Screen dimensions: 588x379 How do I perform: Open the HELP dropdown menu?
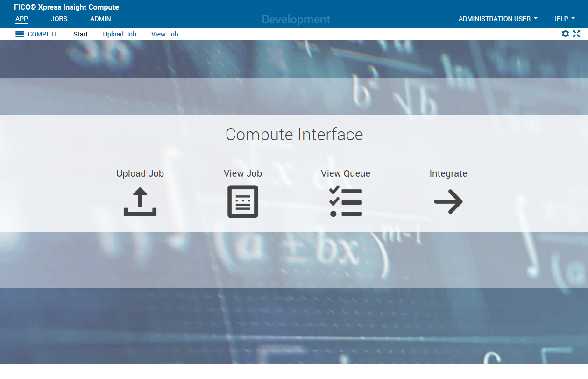pyautogui.click(x=563, y=19)
